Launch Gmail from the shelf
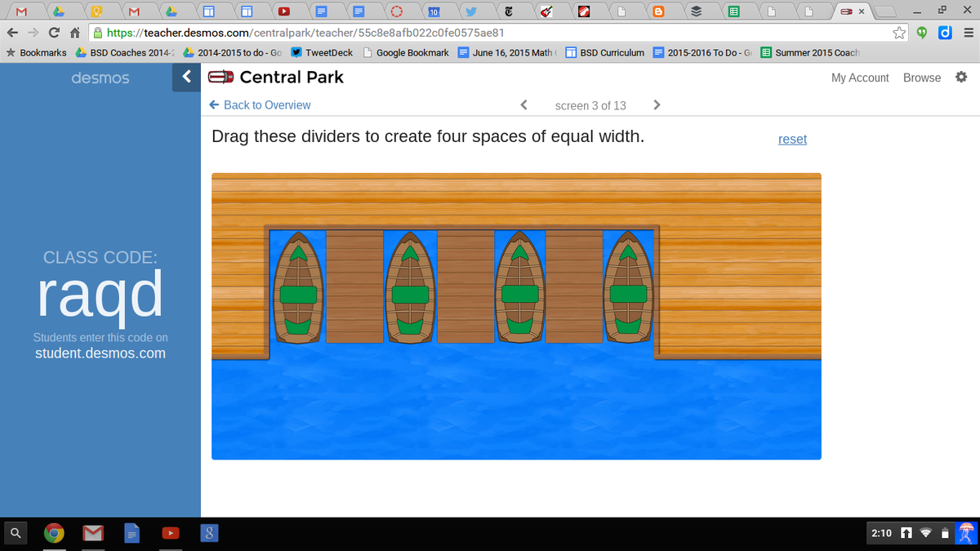Viewport: 980px width, 551px height. click(92, 533)
